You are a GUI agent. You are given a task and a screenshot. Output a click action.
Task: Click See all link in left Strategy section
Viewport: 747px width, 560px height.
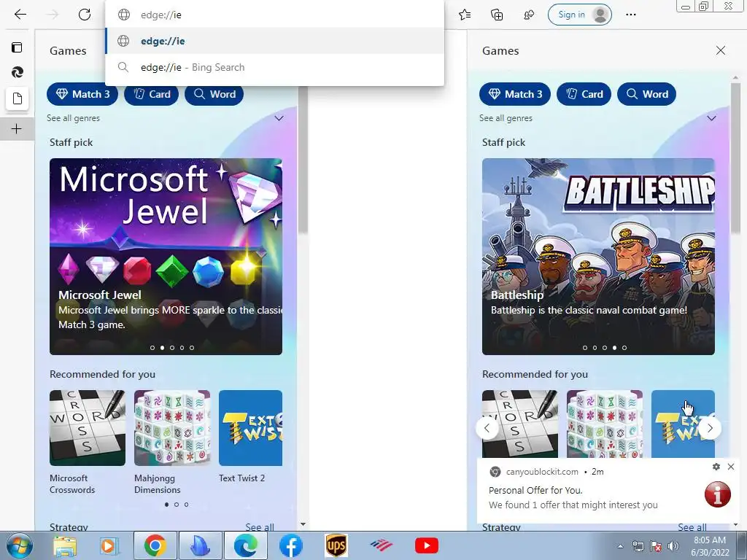[x=260, y=527]
